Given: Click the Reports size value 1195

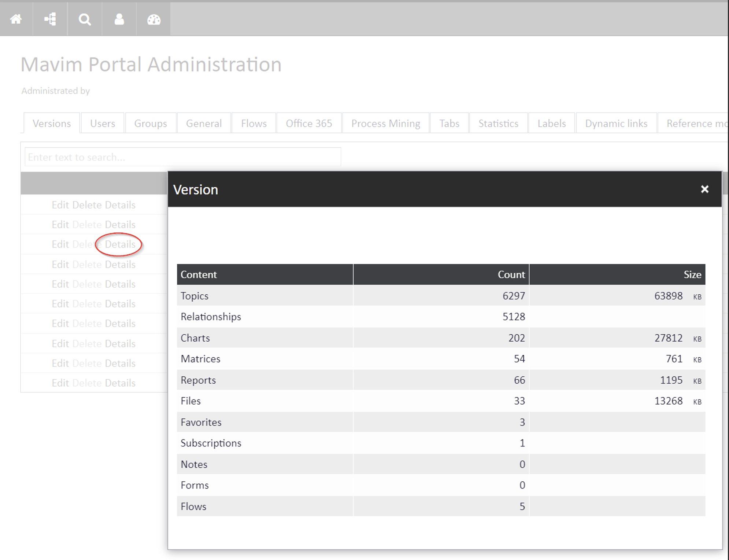Looking at the screenshot, I should 671,380.
